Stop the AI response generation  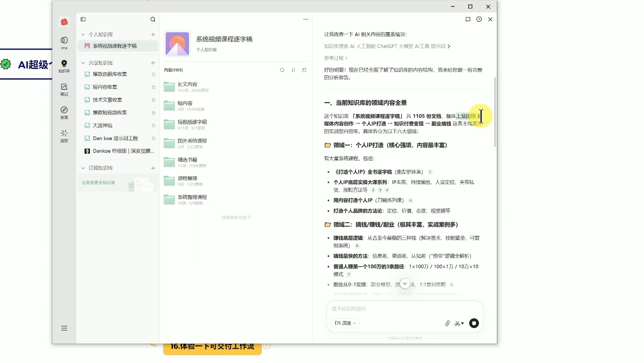[x=474, y=323]
